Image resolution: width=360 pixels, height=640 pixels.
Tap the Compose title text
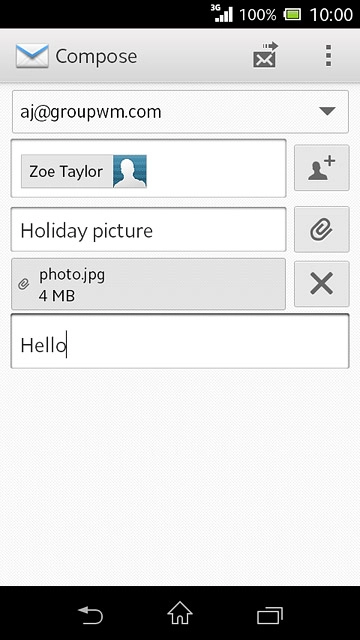[x=96, y=56]
